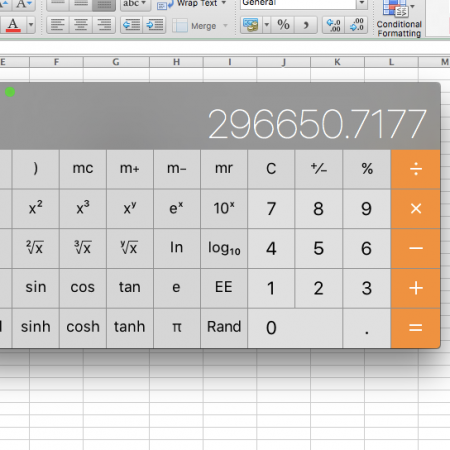This screenshot has height=450, width=450.
Task: Increase indent in Excel ribbon
Action: pos(155,25)
